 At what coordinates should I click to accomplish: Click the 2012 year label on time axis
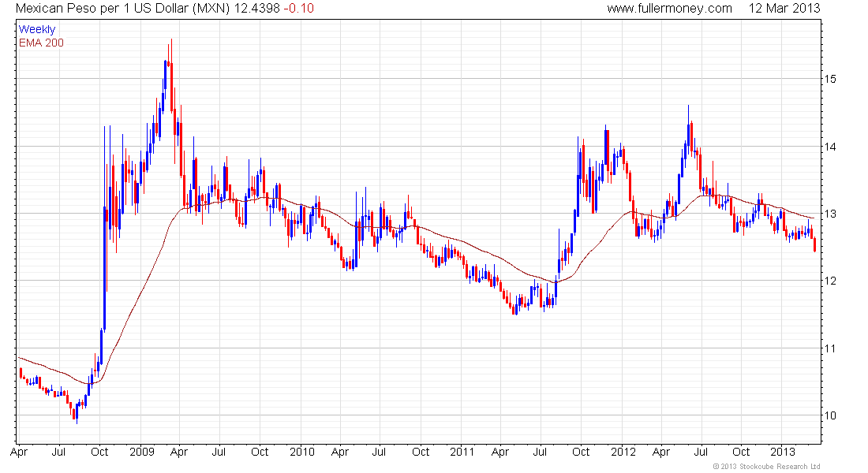click(x=623, y=452)
